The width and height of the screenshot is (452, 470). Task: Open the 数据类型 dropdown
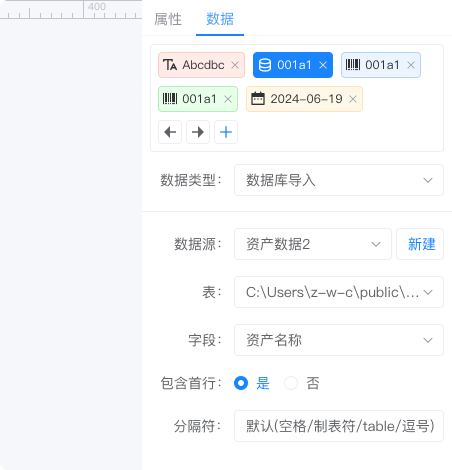click(x=339, y=180)
